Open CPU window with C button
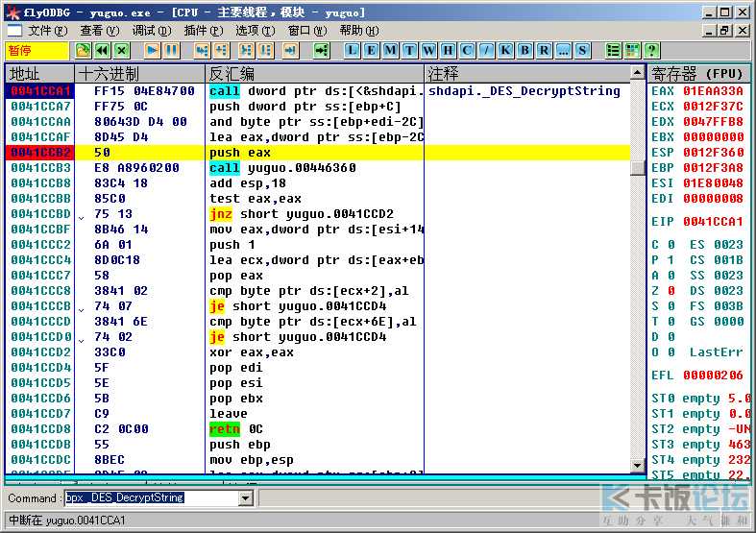 tap(467, 51)
